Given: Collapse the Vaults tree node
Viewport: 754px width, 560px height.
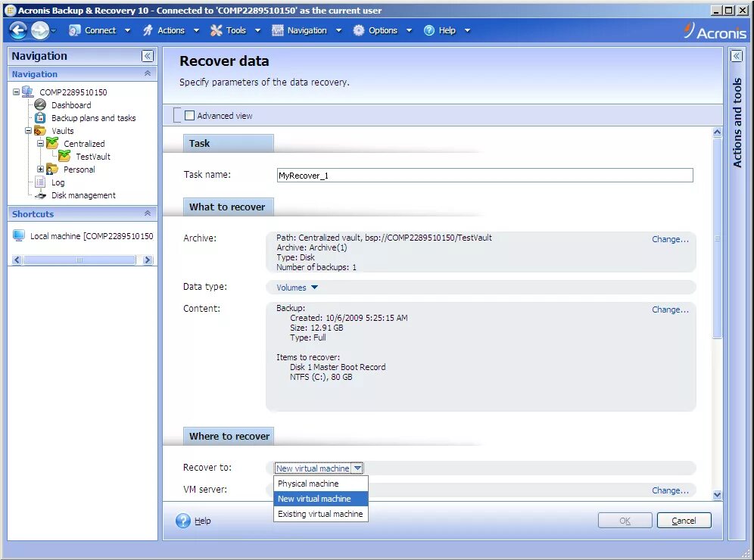Looking at the screenshot, I should click(x=28, y=130).
